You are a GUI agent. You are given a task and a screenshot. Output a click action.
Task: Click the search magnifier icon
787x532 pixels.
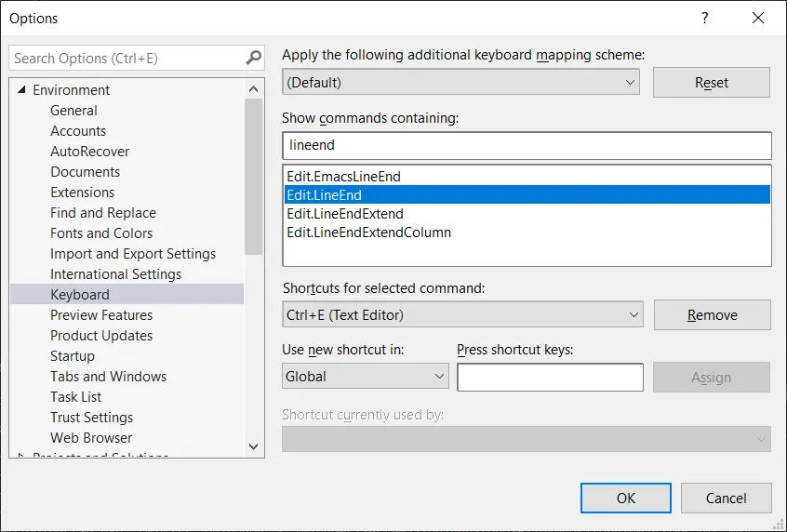tap(254, 58)
